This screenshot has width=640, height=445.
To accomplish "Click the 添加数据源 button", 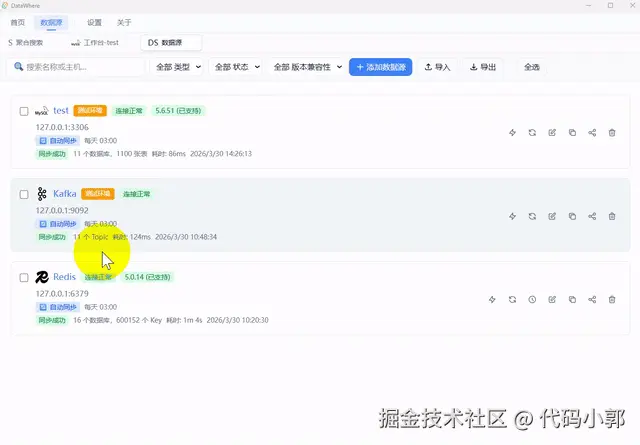I will (x=380, y=67).
